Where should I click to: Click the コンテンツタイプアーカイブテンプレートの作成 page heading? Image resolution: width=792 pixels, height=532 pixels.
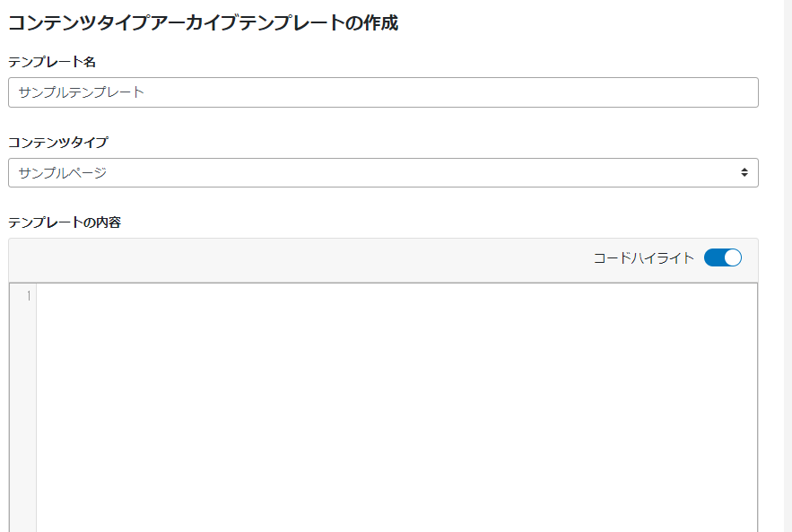(203, 23)
